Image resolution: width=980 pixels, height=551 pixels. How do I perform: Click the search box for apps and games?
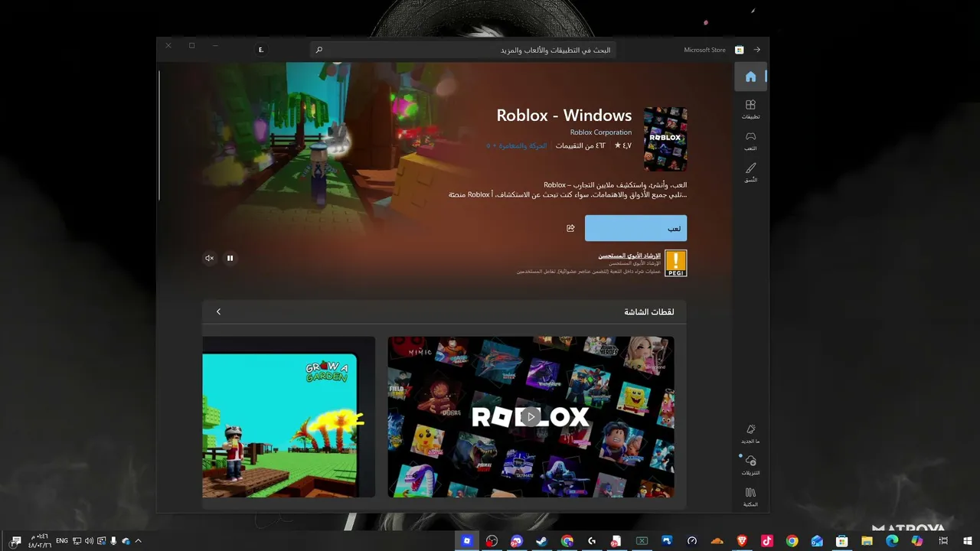463,50
